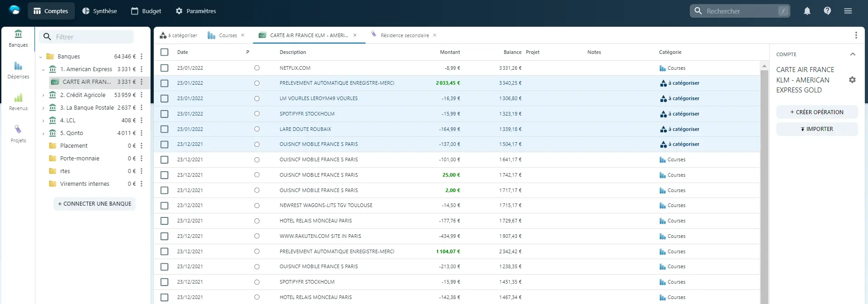The image size is (868, 304).
Task: Open options menu for Crédit Agricole
Action: point(141,95)
